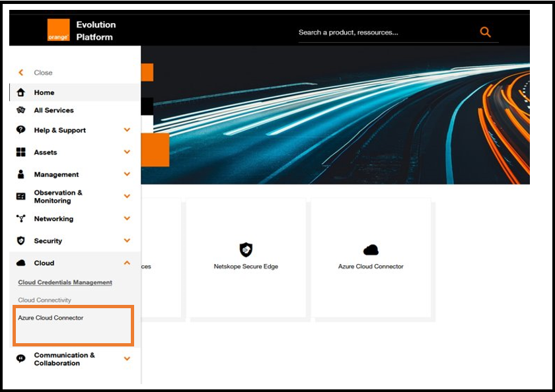555x392 pixels.
Task: Click the Cloud icon in the sidebar
Action: [x=21, y=263]
